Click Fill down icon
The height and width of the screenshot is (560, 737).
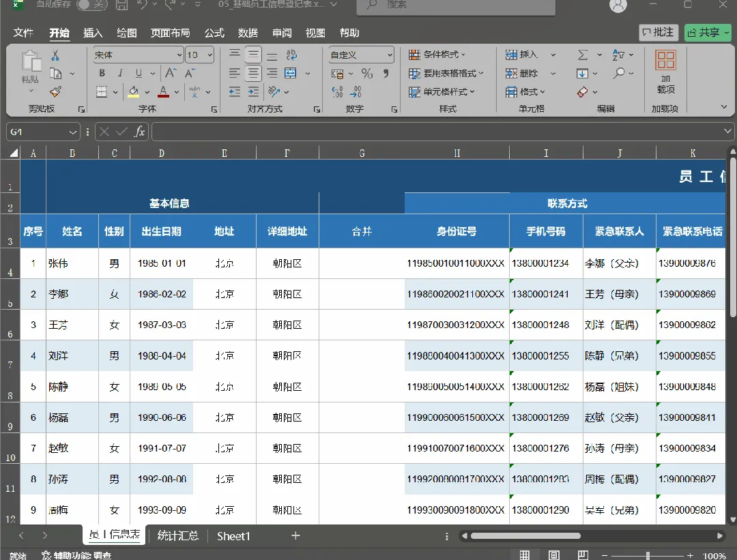[x=582, y=73]
